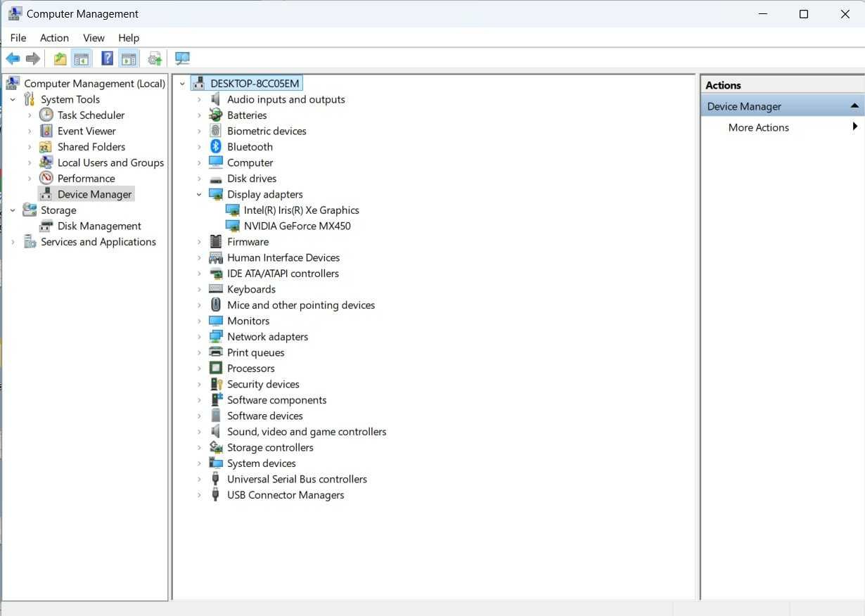The image size is (865, 616).
Task: Click the NVIDIA GeForce MX450 adapter icon
Action: coord(233,226)
